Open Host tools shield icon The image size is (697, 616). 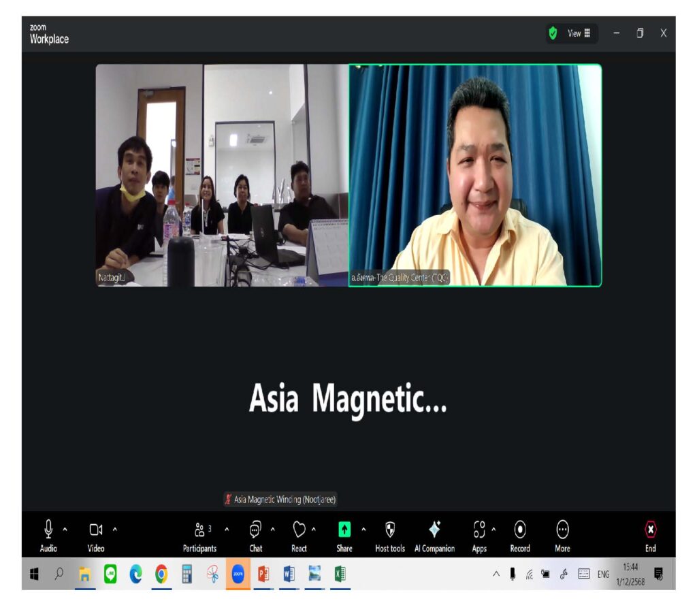(390, 534)
